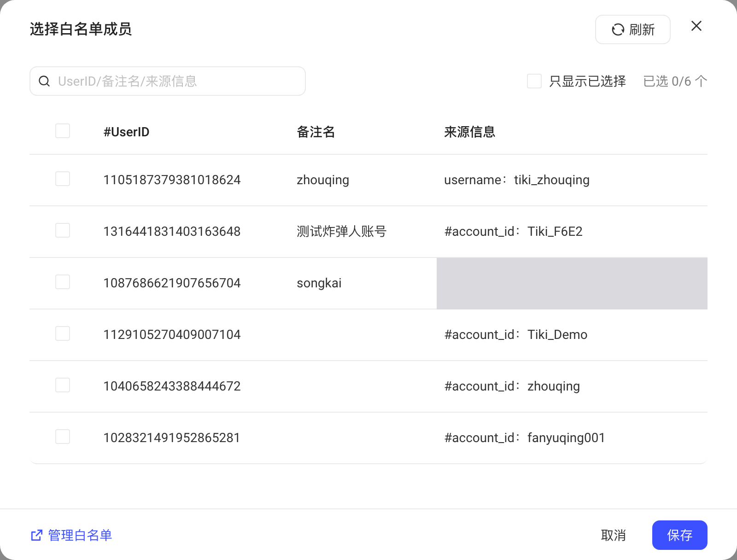Toggle the 只显示已选择 checkbox

click(x=534, y=81)
